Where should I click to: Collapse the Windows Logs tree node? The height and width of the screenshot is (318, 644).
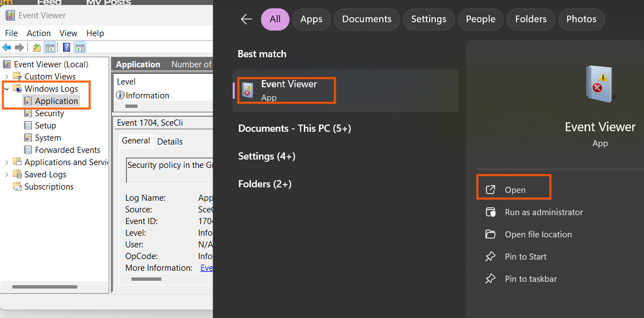point(7,88)
